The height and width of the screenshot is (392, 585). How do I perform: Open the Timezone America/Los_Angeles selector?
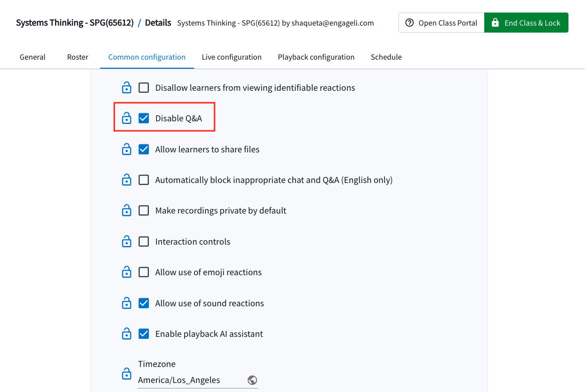[x=198, y=380]
